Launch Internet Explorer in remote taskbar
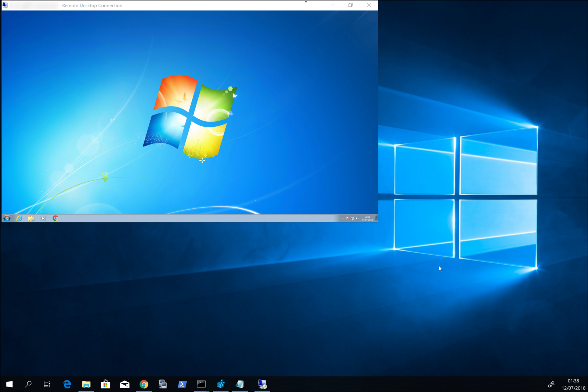The width and height of the screenshot is (588, 392). [x=19, y=218]
